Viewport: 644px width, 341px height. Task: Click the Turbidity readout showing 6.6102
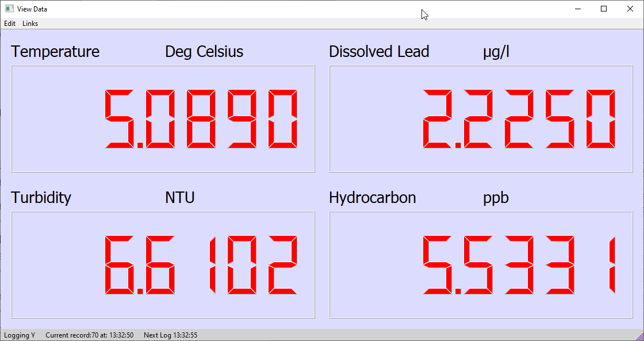[163, 265]
